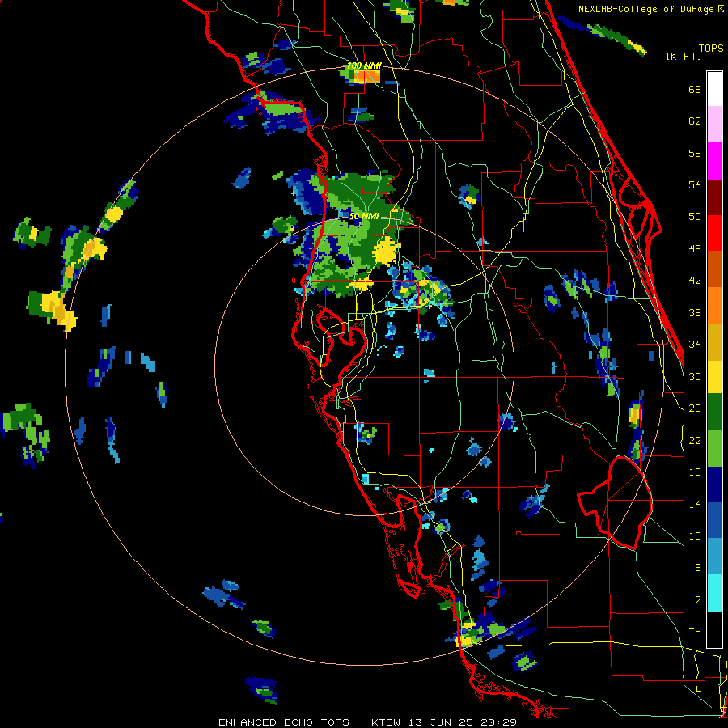
Task: Click the light orange legend swatch
Action: coord(714,306)
